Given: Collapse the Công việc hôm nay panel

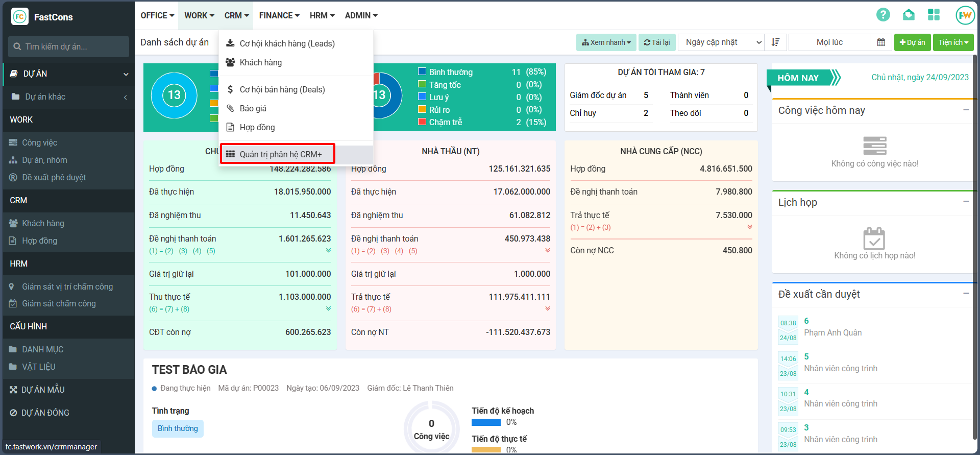Looking at the screenshot, I should point(966,110).
